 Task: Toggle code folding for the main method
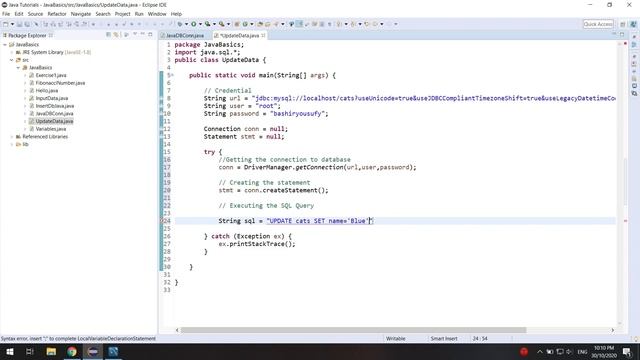tap(172, 75)
